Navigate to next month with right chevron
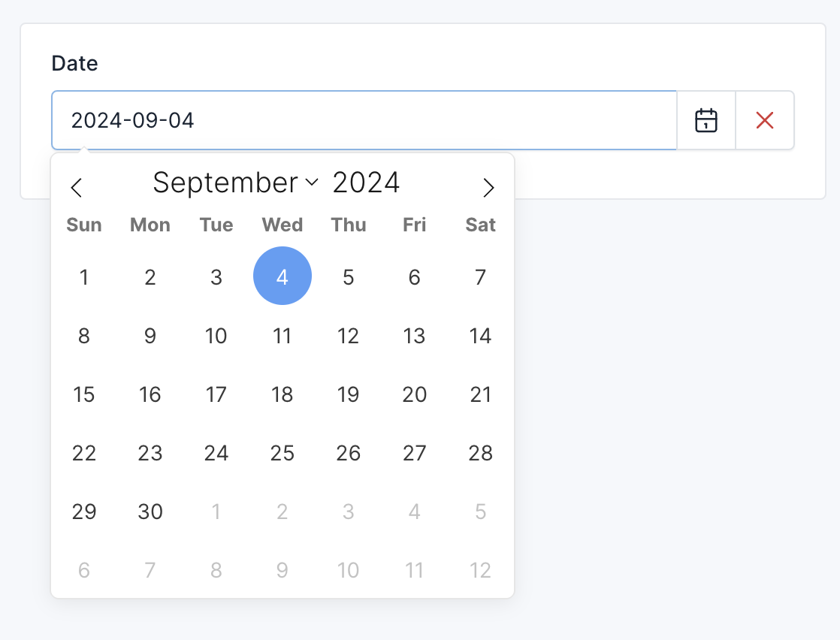The image size is (840, 640). point(488,188)
